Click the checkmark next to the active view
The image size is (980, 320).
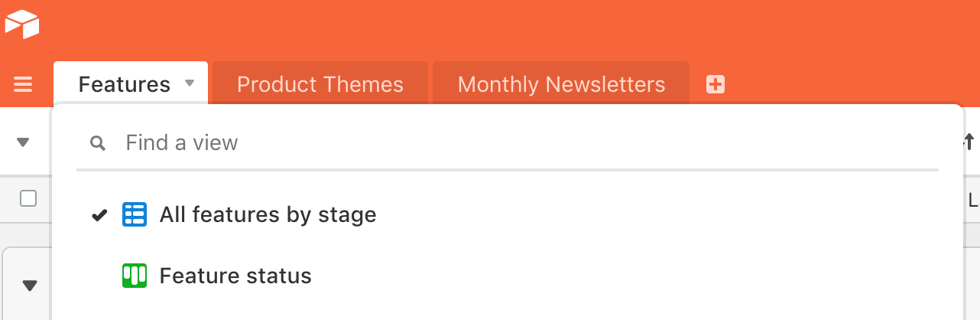click(x=99, y=215)
